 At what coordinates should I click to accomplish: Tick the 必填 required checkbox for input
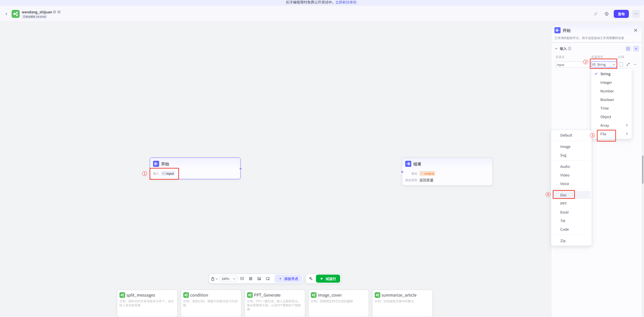pos(621,64)
